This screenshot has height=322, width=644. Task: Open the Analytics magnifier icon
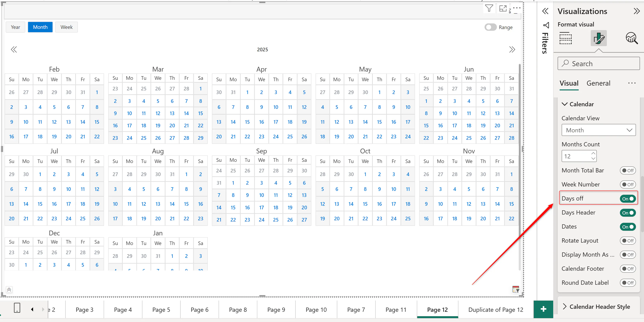[631, 38]
